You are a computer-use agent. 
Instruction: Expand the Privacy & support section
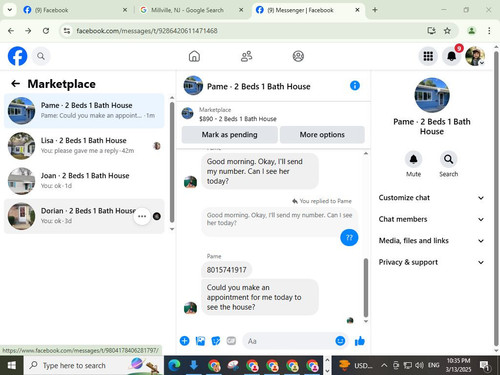pyautogui.click(x=431, y=262)
